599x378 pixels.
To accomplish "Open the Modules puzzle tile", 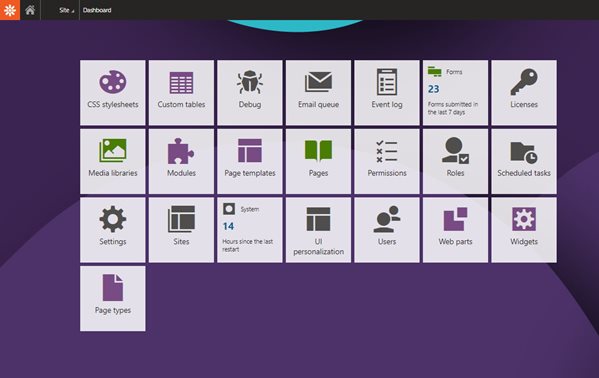I will click(x=181, y=161).
